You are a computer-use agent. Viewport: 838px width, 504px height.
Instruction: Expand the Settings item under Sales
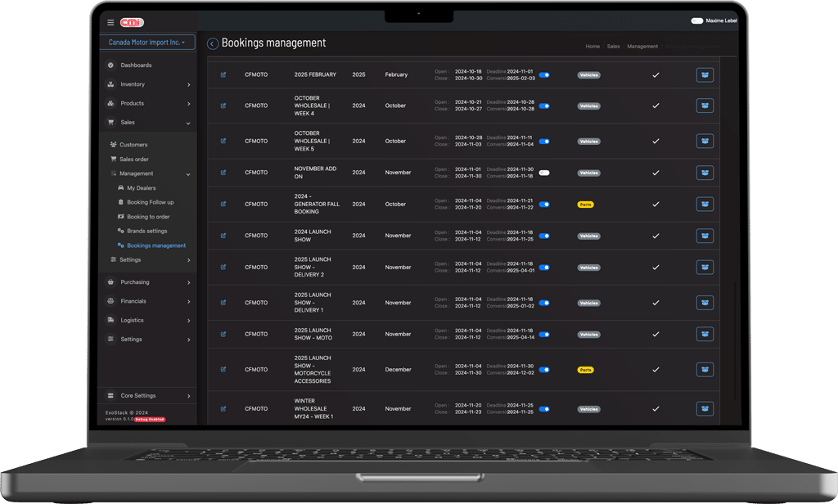click(x=151, y=259)
